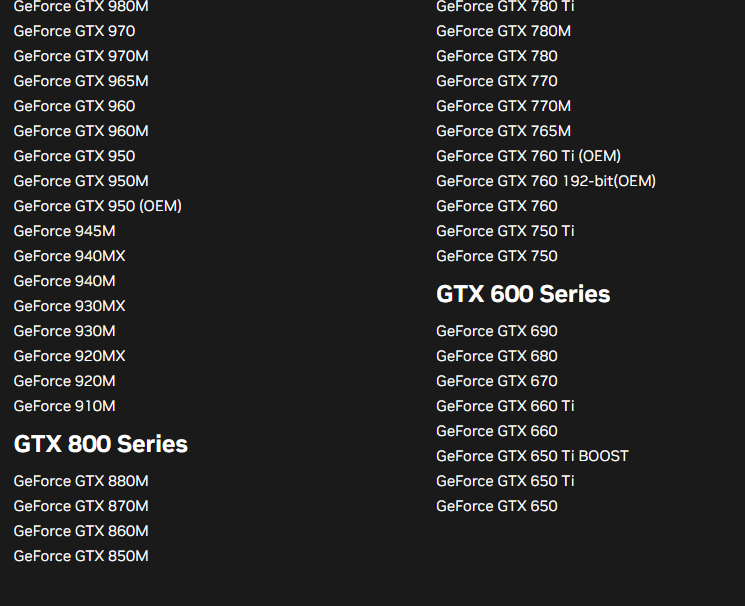The width and height of the screenshot is (745, 606).
Task: Click the GTX 600 Series heading
Action: click(523, 294)
